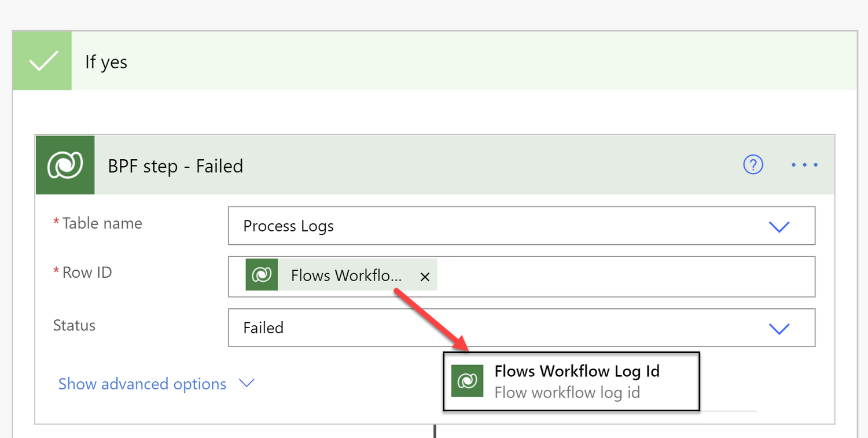Click the BPF step - Failed action header

click(175, 165)
